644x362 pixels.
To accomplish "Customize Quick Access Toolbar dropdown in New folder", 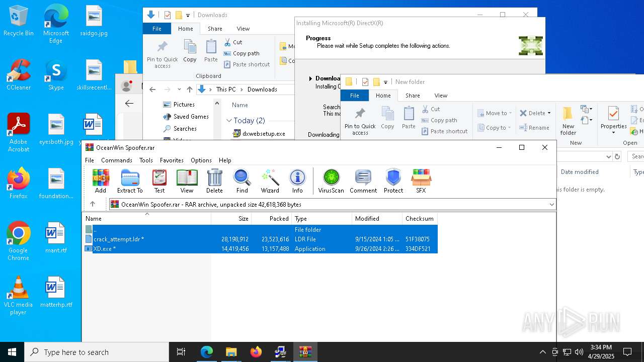I will coord(385,82).
